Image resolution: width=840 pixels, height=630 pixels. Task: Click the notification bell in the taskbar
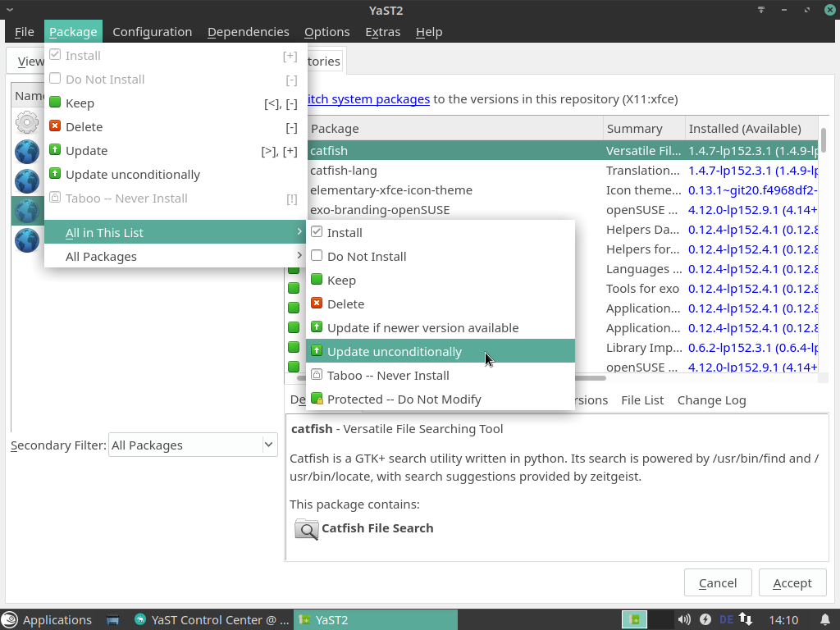pyautogui.click(x=826, y=619)
